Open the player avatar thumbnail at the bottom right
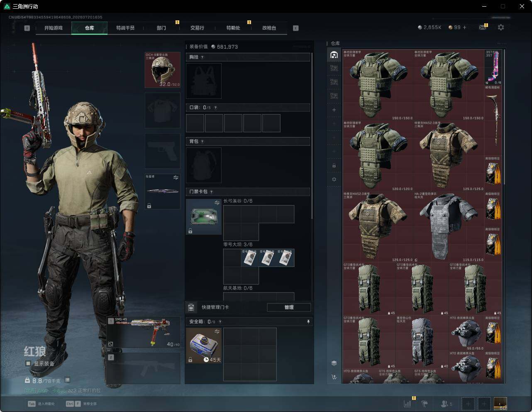 click(x=500, y=403)
